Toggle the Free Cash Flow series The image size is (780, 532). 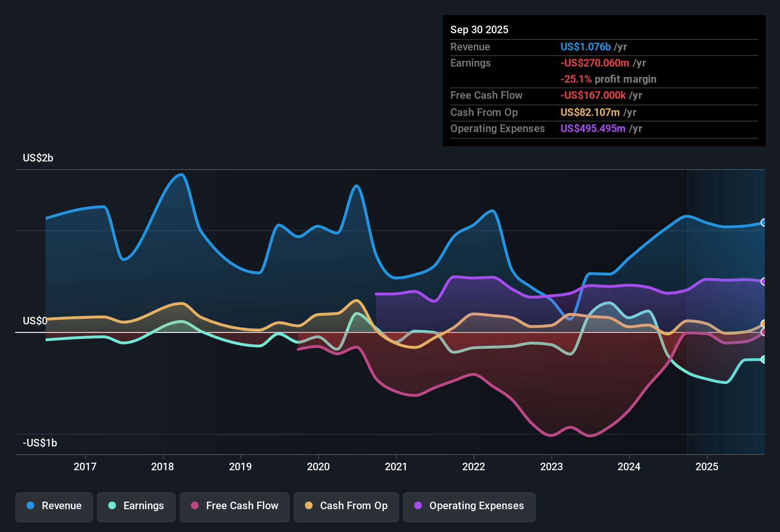234,506
